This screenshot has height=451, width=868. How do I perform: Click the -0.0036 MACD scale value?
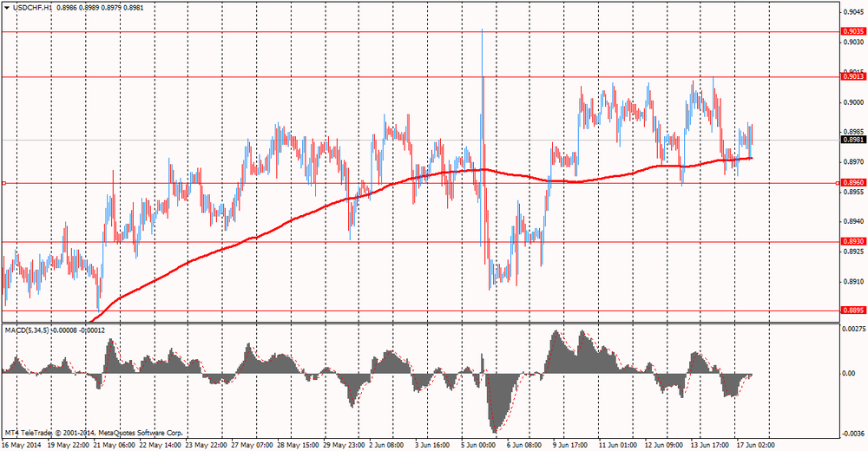[x=853, y=433]
